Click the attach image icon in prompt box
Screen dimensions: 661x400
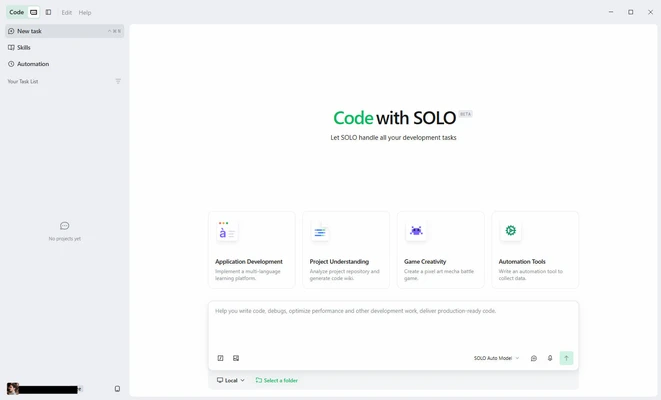236,358
